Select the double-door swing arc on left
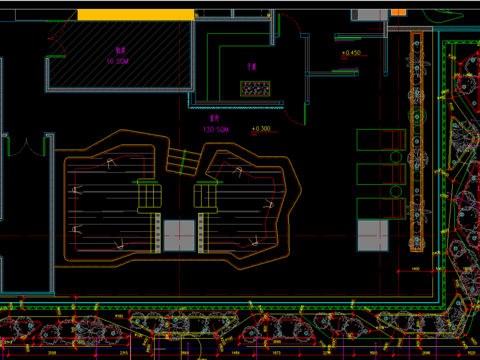The height and width of the screenshot is (360, 480). tap(26, 148)
